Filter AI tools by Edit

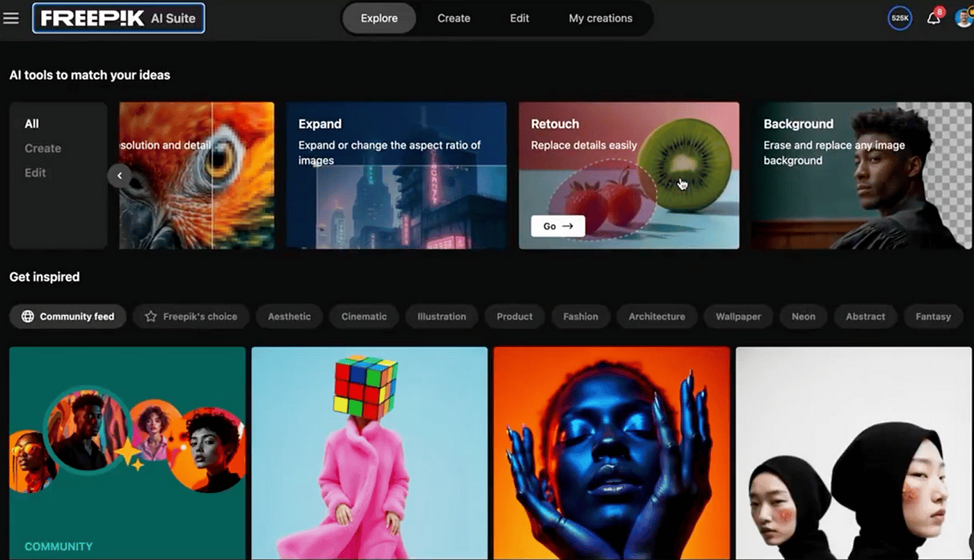click(35, 173)
